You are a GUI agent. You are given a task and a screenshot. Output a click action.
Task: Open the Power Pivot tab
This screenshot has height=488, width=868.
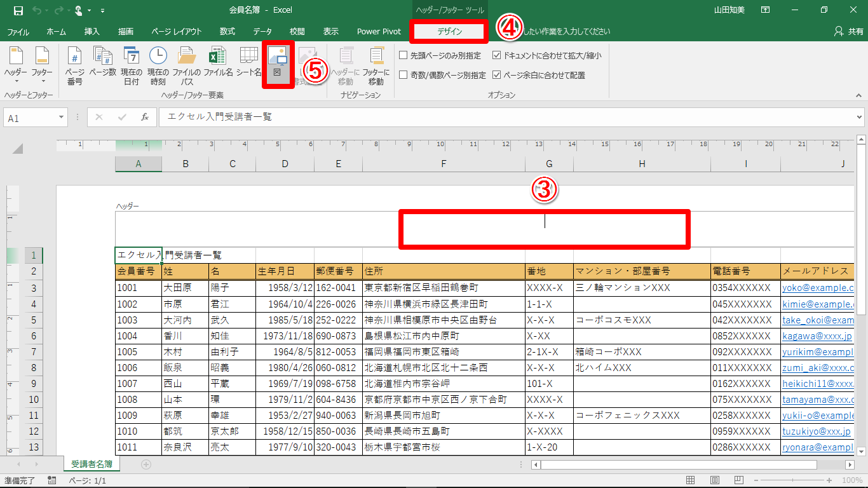point(379,32)
